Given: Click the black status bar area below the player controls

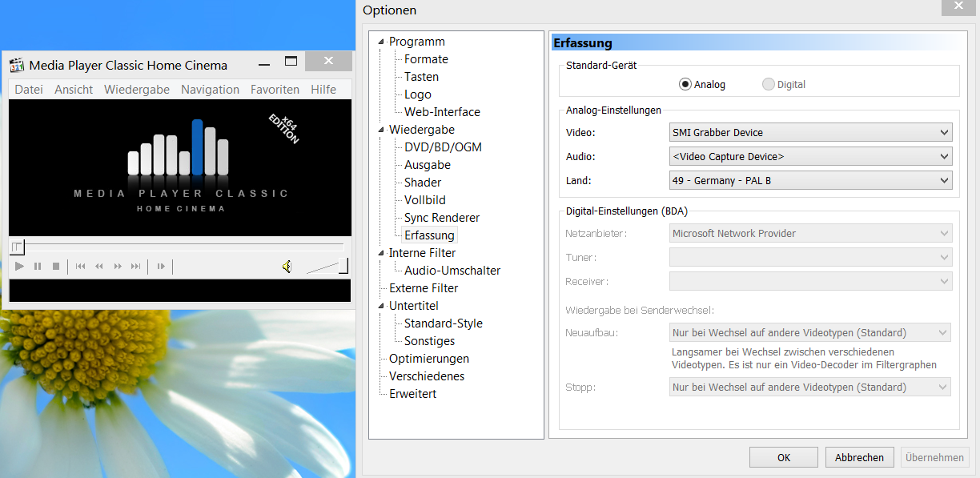Looking at the screenshot, I should tap(180, 291).
